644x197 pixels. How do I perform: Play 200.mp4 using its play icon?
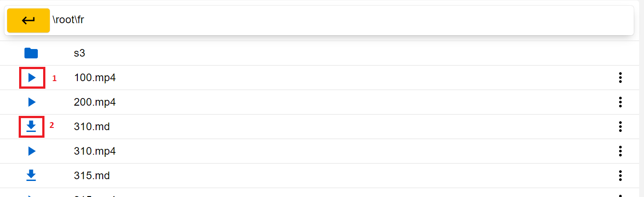pyautogui.click(x=32, y=103)
